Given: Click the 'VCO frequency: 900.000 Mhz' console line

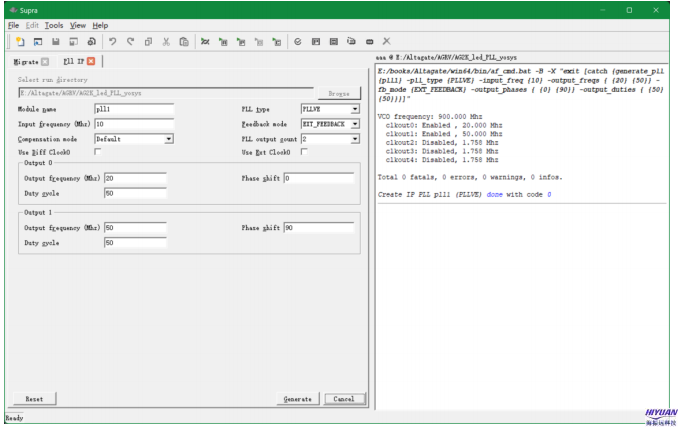Looking at the screenshot, I should (430, 117).
